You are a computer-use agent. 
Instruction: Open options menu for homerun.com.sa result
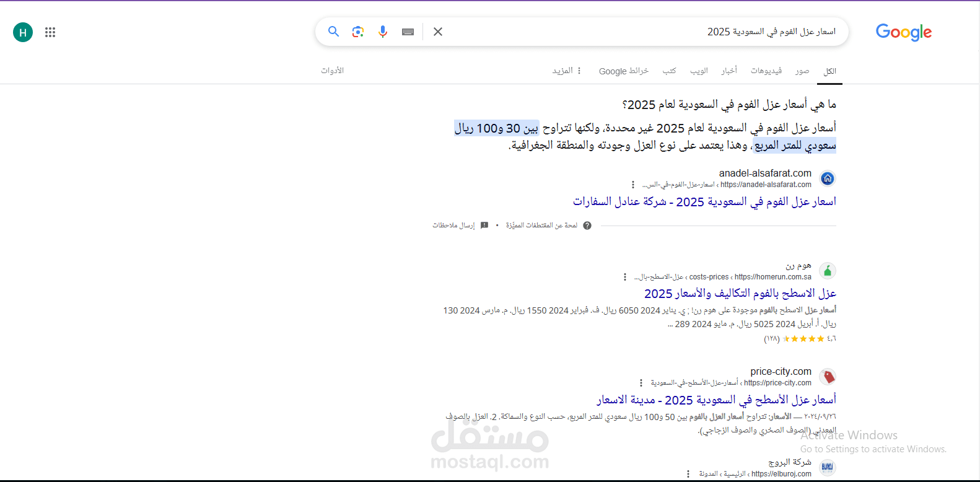point(624,277)
